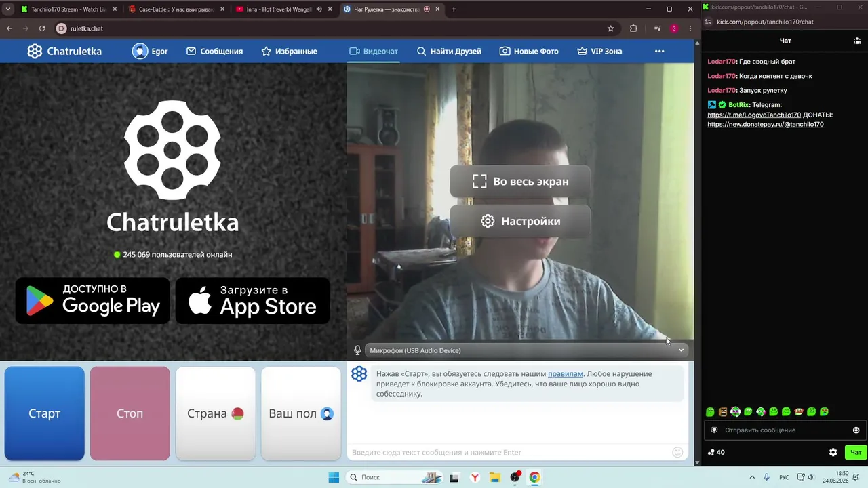Open Избранные favorites section
The height and width of the screenshot is (488, 868).
[289, 51]
